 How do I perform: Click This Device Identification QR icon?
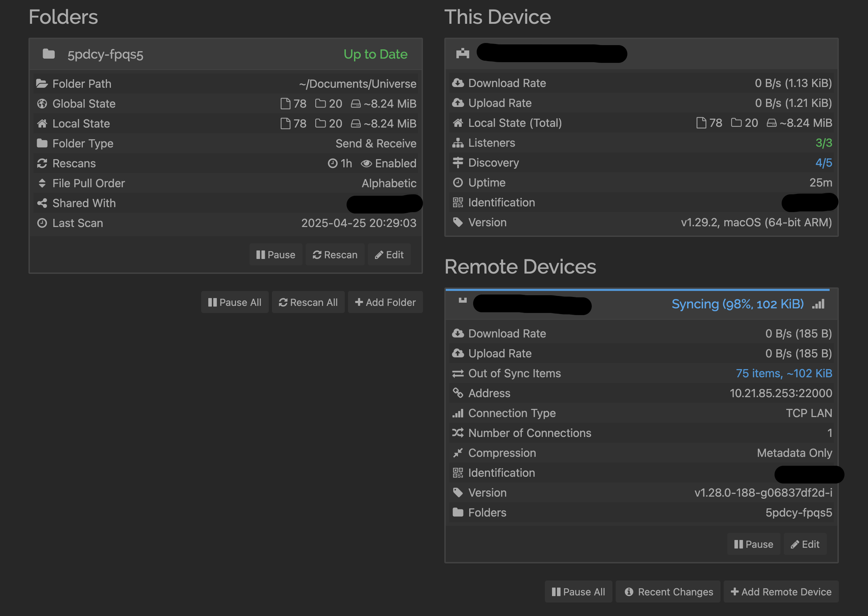pyautogui.click(x=458, y=202)
